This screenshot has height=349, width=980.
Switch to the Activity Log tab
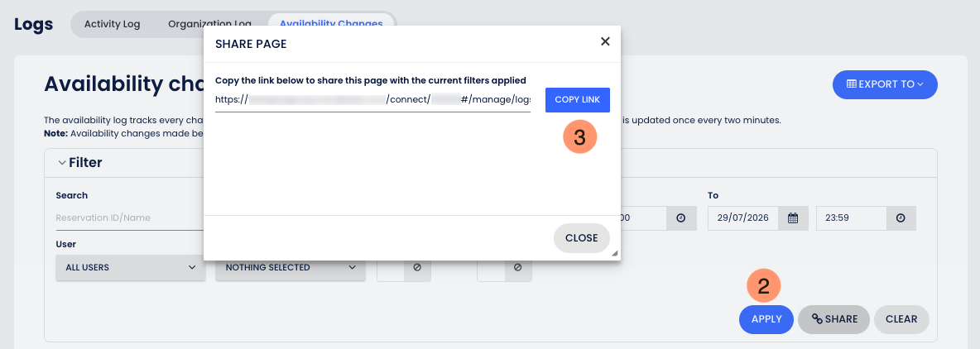[x=112, y=24]
